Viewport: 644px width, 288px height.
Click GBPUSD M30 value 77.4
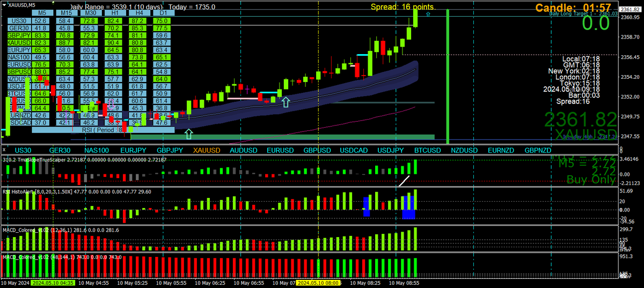(90, 71)
